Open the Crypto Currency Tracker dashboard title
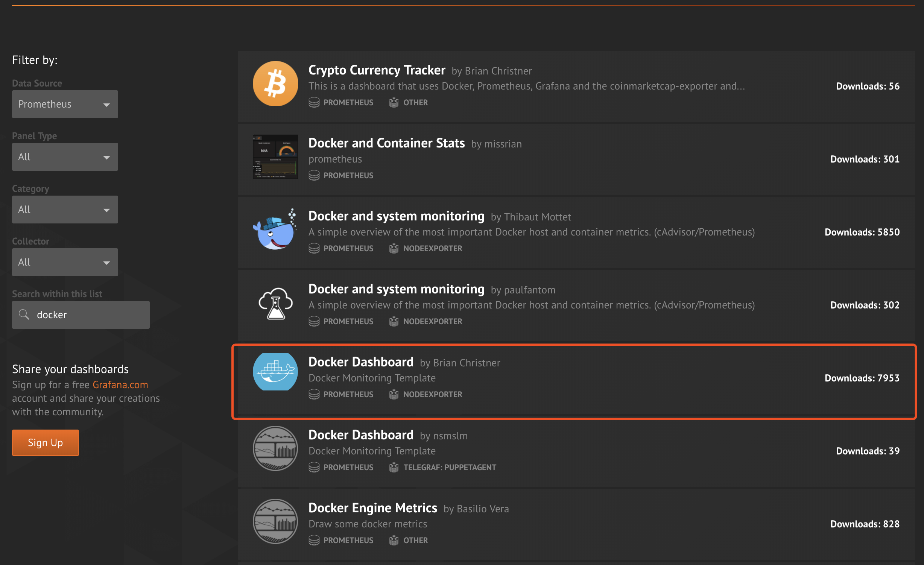 point(377,70)
